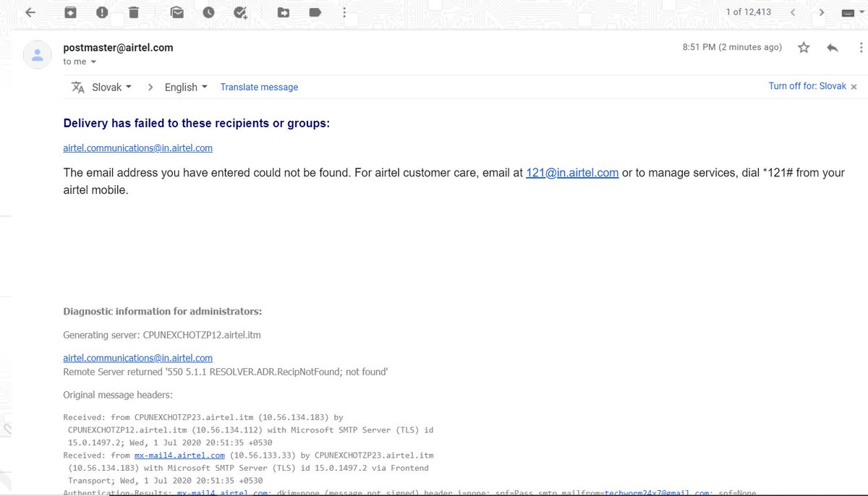Go back to the inbox list
The height and width of the screenshot is (496, 868).
click(x=30, y=12)
